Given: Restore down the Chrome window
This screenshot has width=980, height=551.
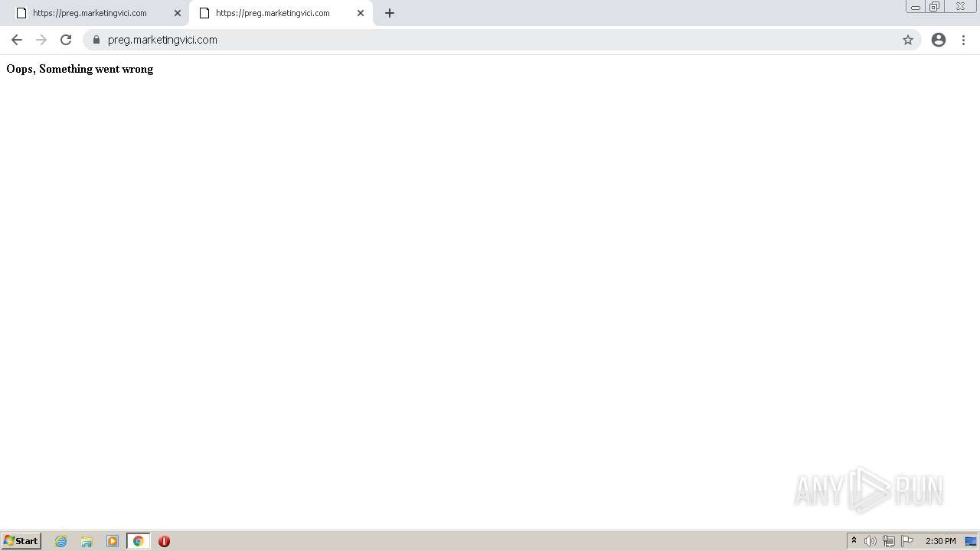Looking at the screenshot, I should pyautogui.click(x=934, y=7).
